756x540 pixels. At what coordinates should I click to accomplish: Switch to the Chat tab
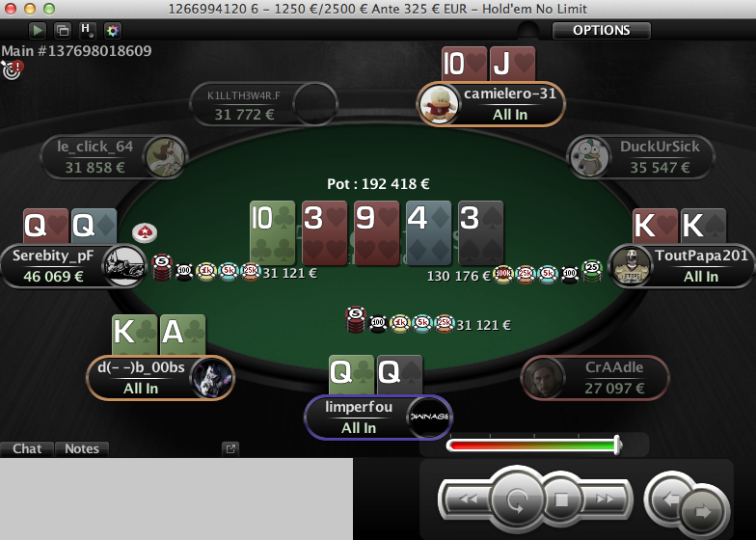pyautogui.click(x=27, y=449)
